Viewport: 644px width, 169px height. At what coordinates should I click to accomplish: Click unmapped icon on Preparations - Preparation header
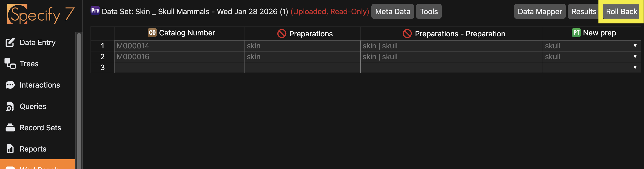pos(407,34)
